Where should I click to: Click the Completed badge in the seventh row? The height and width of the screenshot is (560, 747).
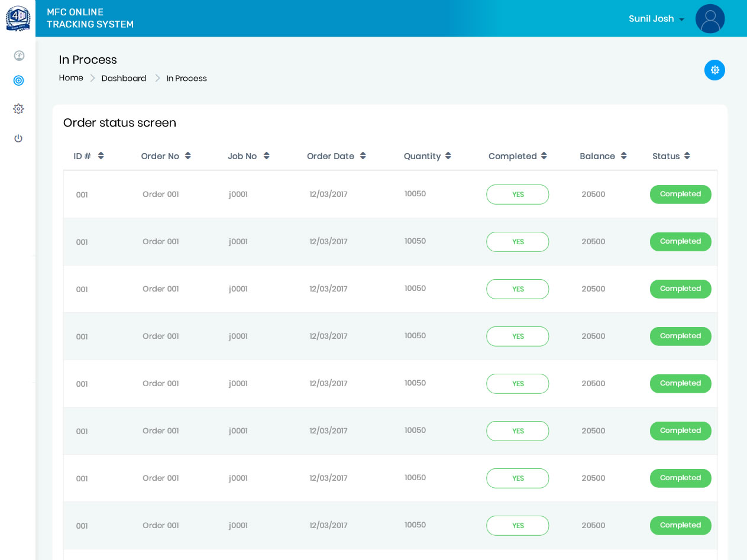tap(680, 478)
